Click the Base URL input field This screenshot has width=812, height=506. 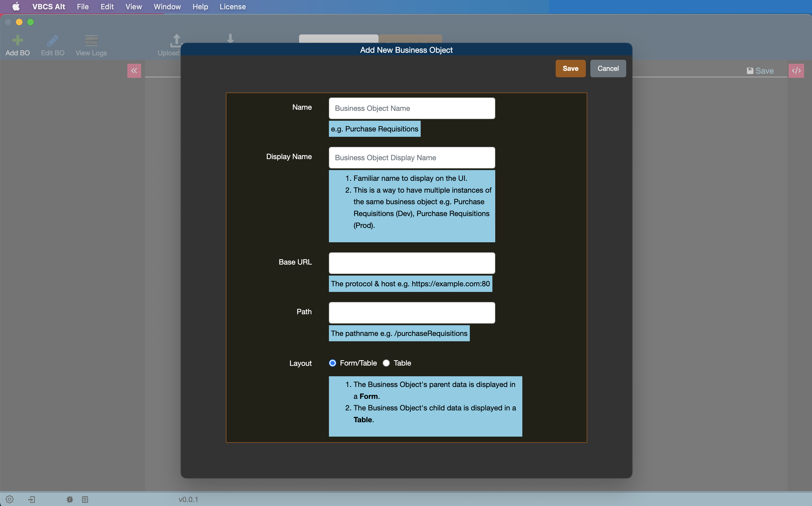coord(411,262)
